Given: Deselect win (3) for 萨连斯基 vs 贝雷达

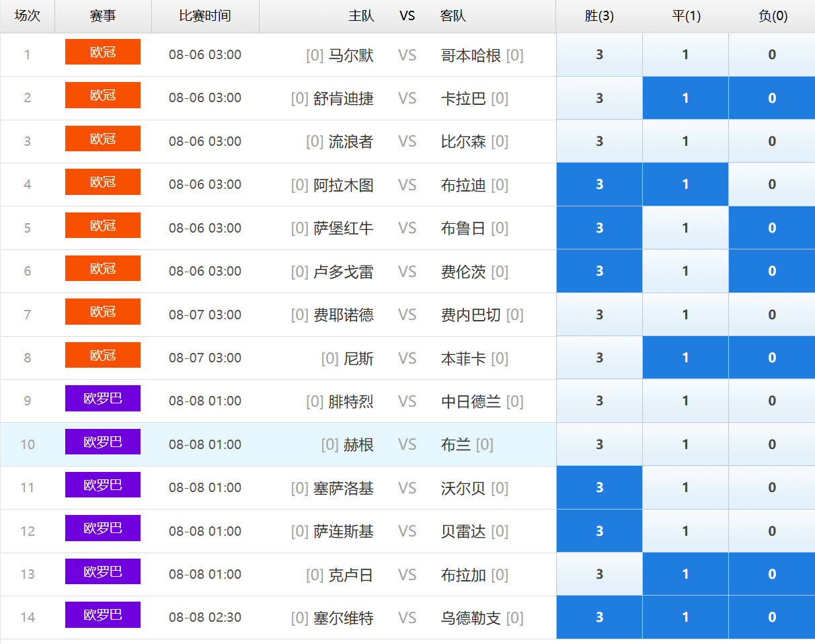Looking at the screenshot, I should click(599, 531).
